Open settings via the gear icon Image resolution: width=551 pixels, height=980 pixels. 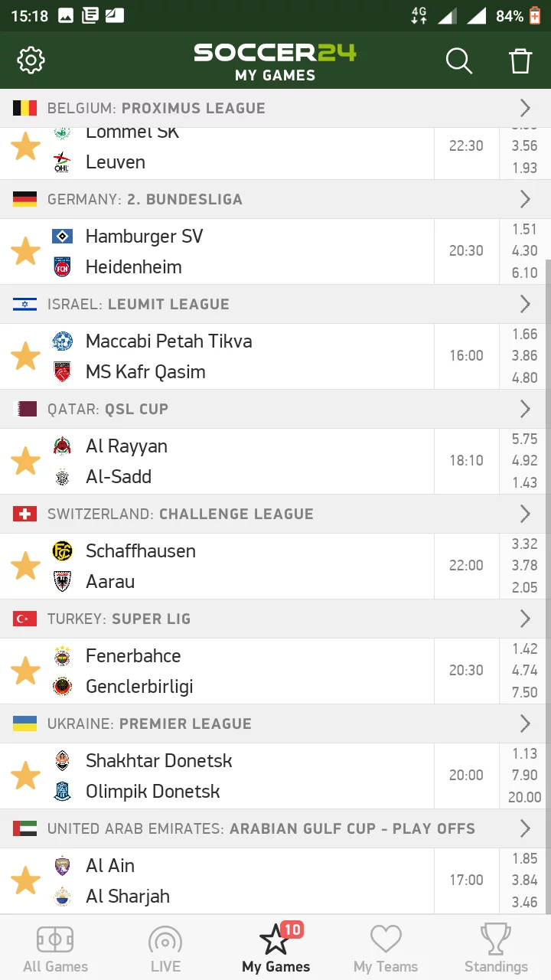pos(31,60)
